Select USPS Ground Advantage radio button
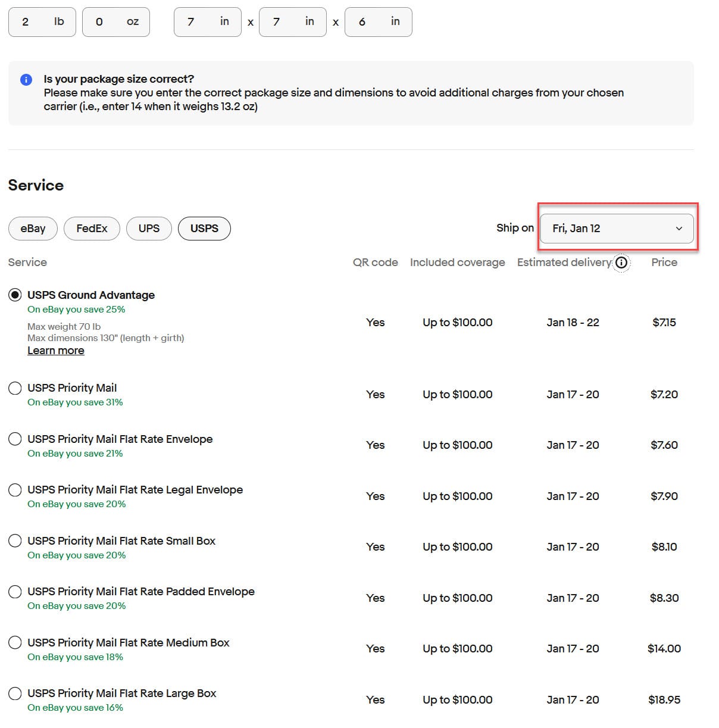Image resolution: width=719 pixels, height=728 pixels. click(15, 295)
